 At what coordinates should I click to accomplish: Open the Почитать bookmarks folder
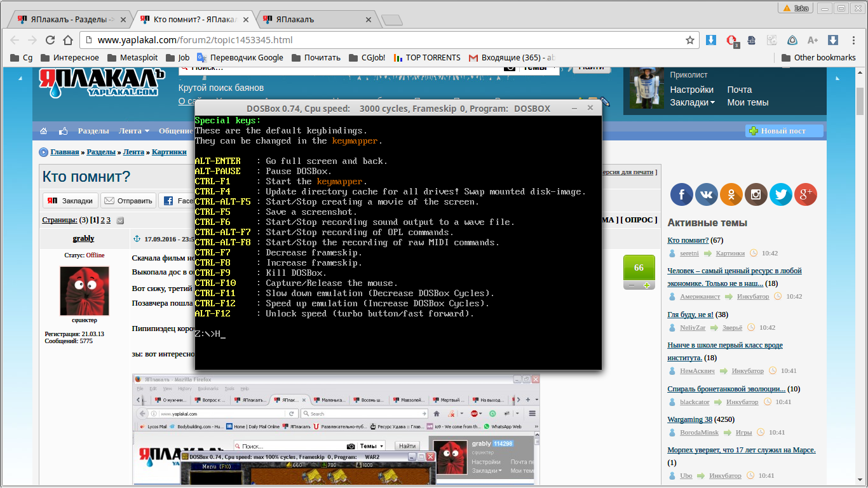pos(316,58)
